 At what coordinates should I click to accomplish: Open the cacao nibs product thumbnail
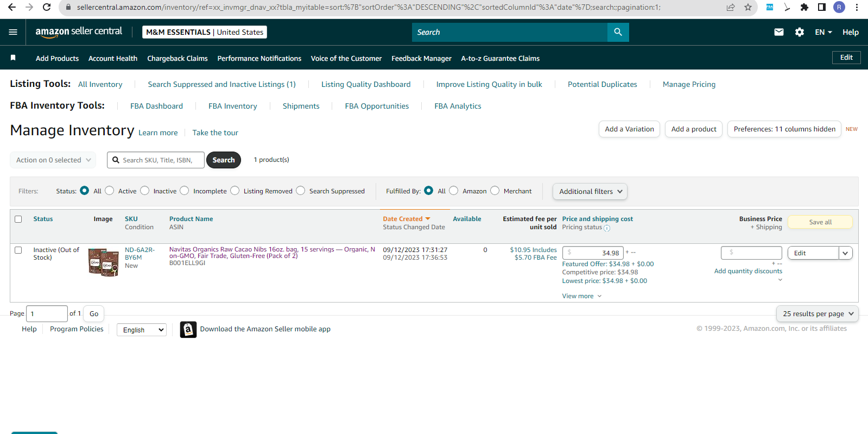click(x=103, y=262)
